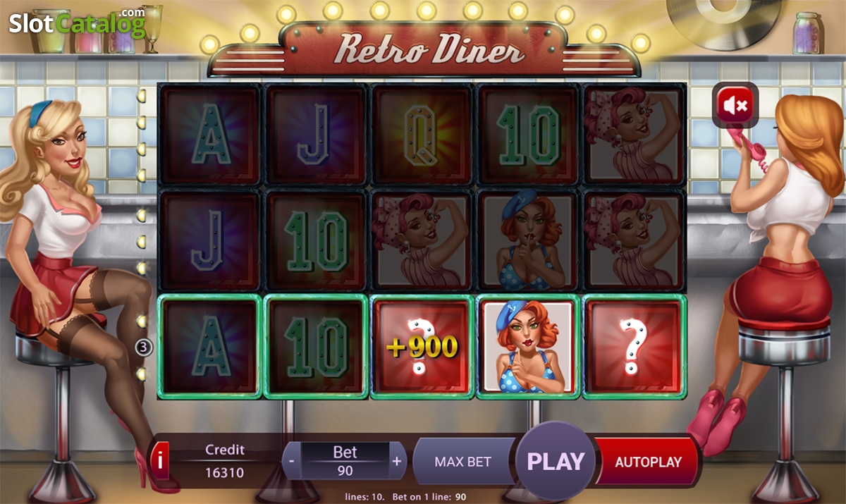This screenshot has height=504, width=846.
Task: Click the payline marker numbered 3
Action: 144,347
